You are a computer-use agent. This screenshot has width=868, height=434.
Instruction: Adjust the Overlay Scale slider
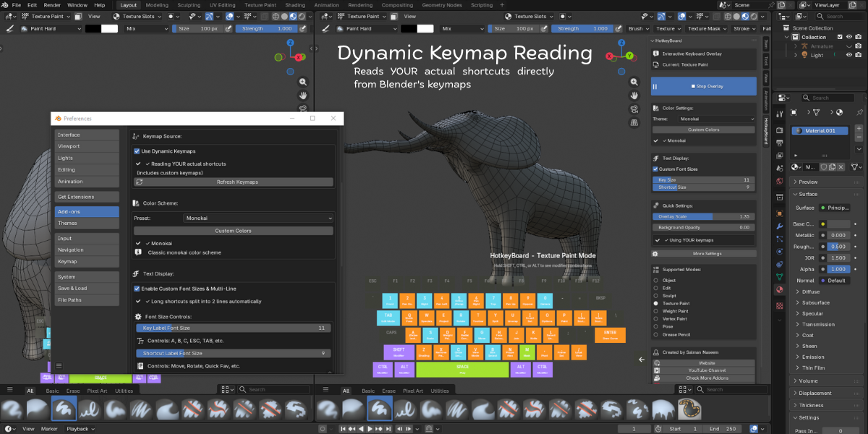pos(704,216)
